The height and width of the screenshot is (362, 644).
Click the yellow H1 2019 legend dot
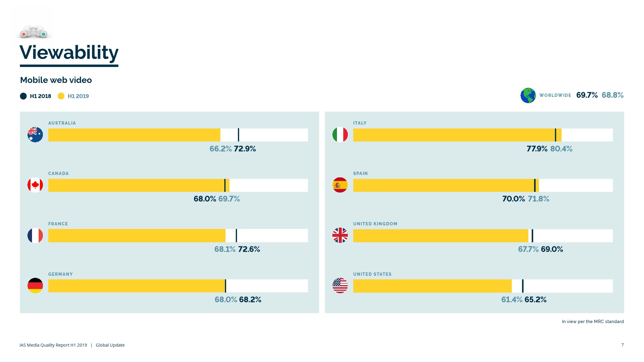61,96
